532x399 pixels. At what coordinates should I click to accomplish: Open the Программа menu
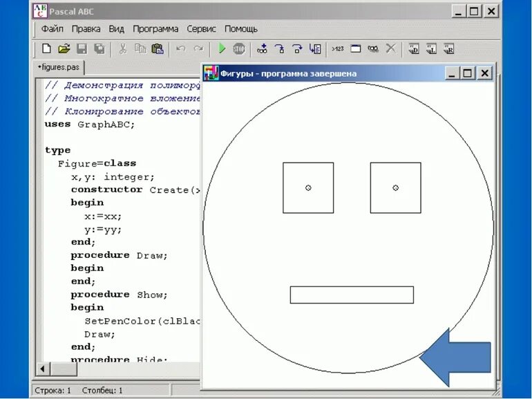155,29
